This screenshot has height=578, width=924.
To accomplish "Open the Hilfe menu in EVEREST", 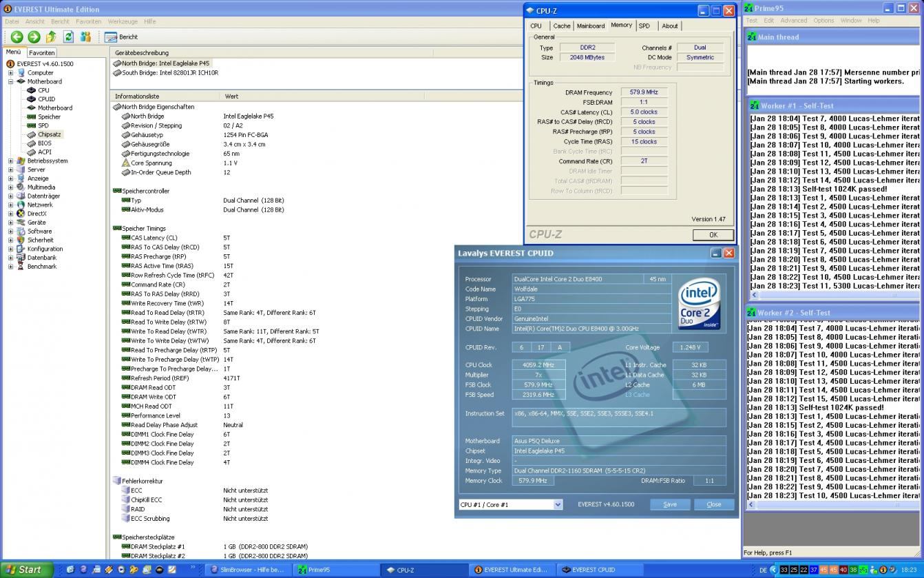I will click(149, 21).
